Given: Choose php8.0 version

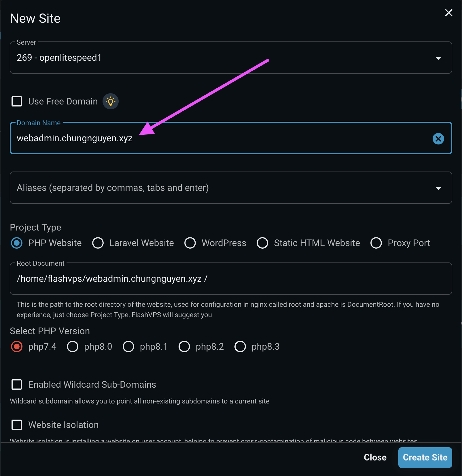Looking at the screenshot, I should point(73,346).
